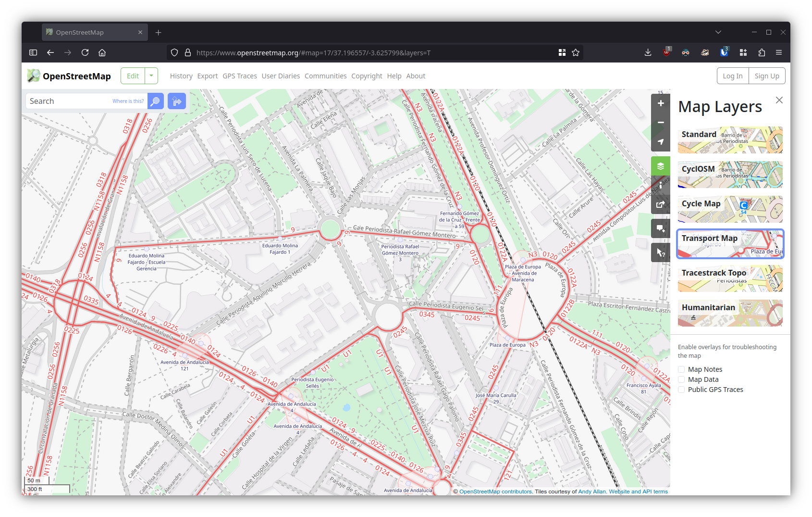
Task: Open the About page
Action: 416,76
